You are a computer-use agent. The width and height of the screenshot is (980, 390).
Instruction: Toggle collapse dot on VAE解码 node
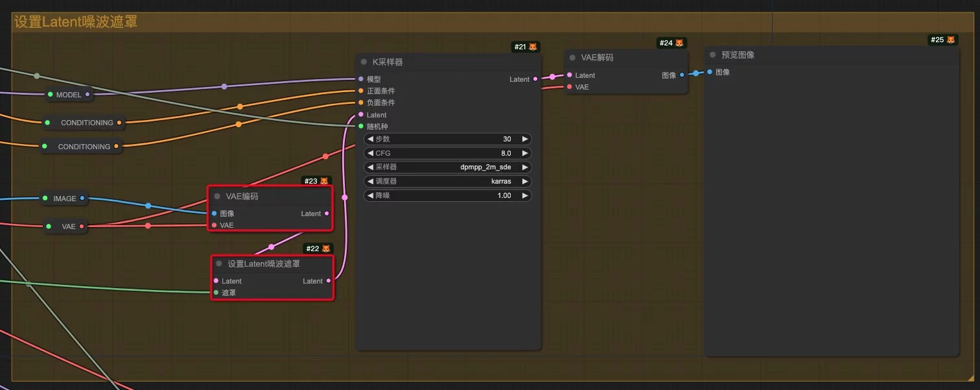click(x=572, y=58)
